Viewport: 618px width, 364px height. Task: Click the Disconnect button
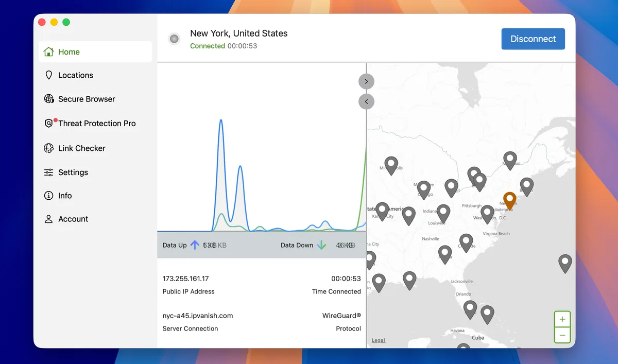click(533, 39)
